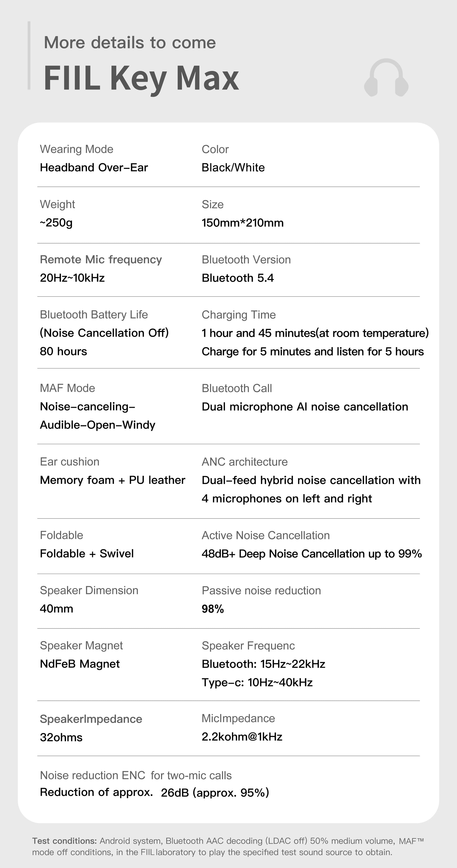Click the ~250g weight value
Viewport: 457px width, 868px height.
pyautogui.click(x=56, y=223)
